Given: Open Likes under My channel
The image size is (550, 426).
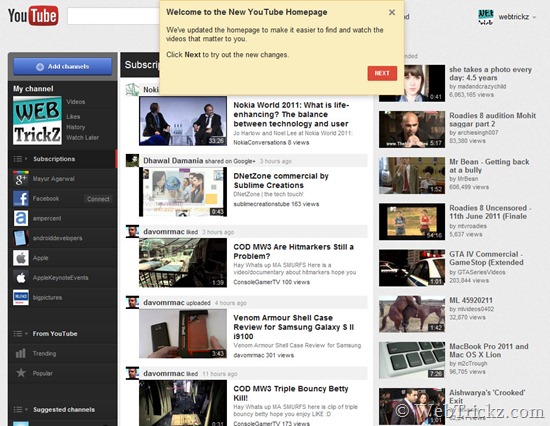Looking at the screenshot, I should point(73,117).
